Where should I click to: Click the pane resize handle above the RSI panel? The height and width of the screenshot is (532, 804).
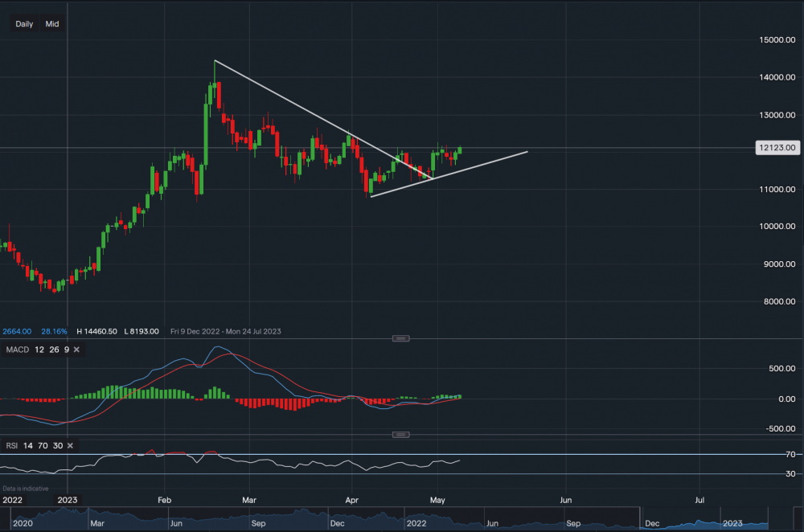[400, 435]
